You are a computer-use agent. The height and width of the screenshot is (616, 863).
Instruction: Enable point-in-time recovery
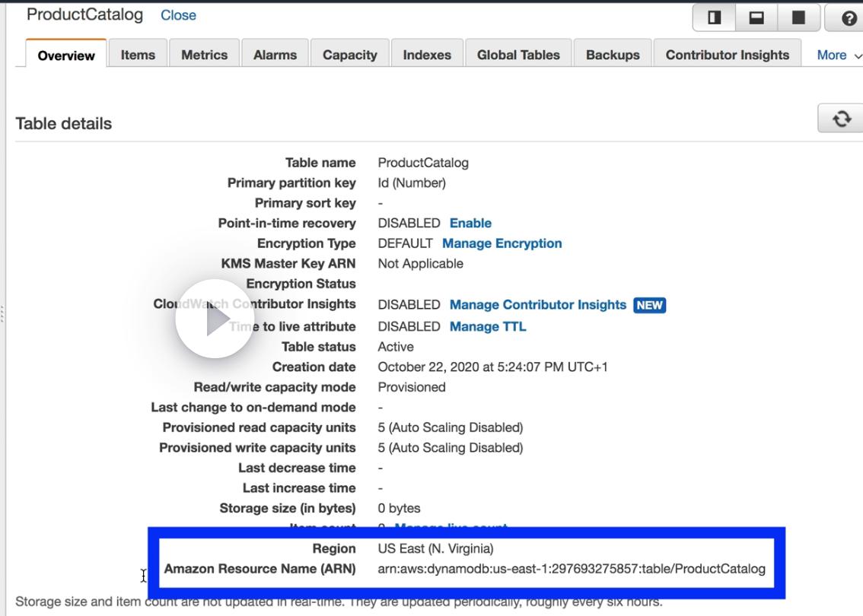coord(470,223)
